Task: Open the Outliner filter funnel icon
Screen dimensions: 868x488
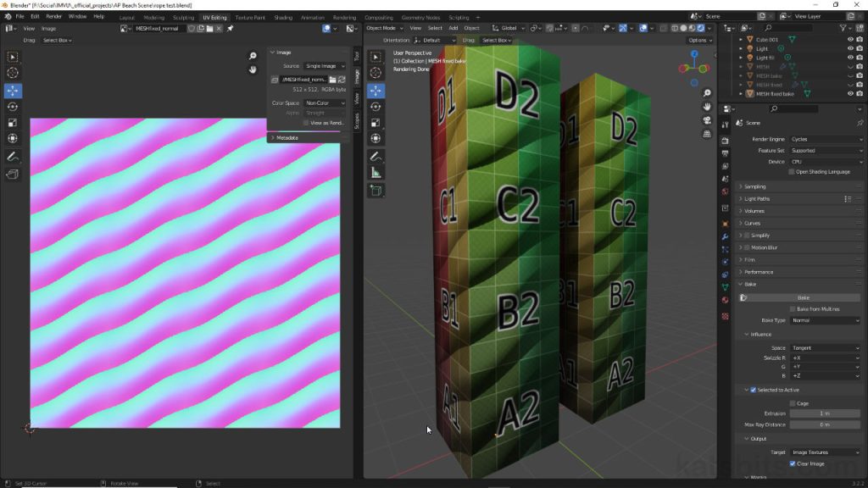Action: click(x=843, y=28)
